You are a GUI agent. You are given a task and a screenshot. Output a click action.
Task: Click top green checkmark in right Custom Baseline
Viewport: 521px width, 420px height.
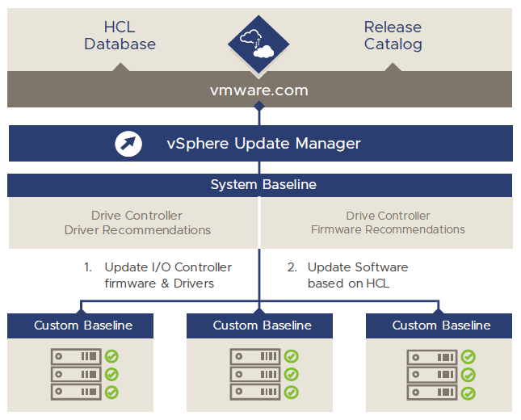tap(468, 357)
